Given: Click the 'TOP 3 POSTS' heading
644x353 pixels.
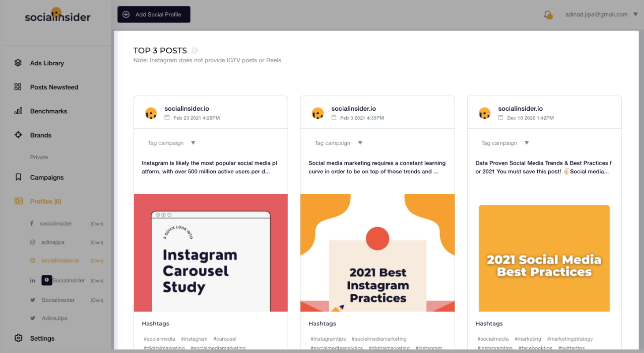Looking at the screenshot, I should coord(160,51).
